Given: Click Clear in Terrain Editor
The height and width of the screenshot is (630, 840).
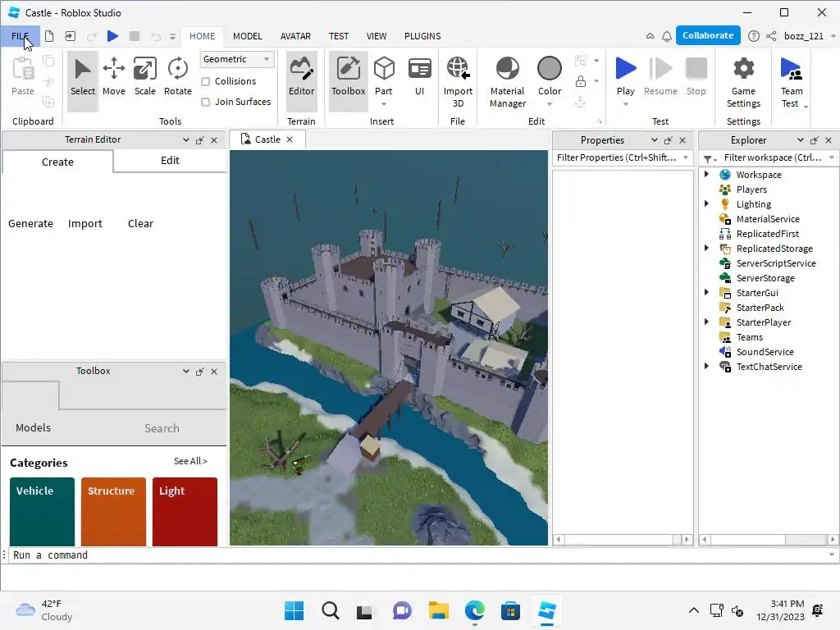Looking at the screenshot, I should [140, 223].
